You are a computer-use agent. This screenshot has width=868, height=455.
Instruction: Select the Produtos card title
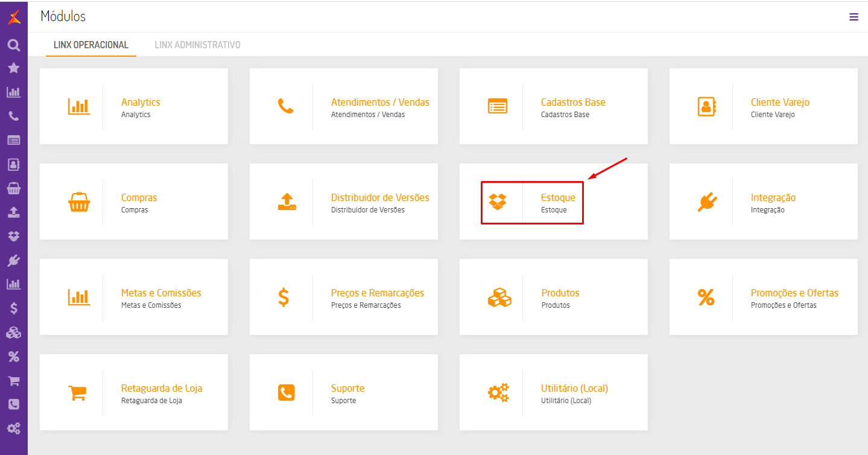pos(560,293)
